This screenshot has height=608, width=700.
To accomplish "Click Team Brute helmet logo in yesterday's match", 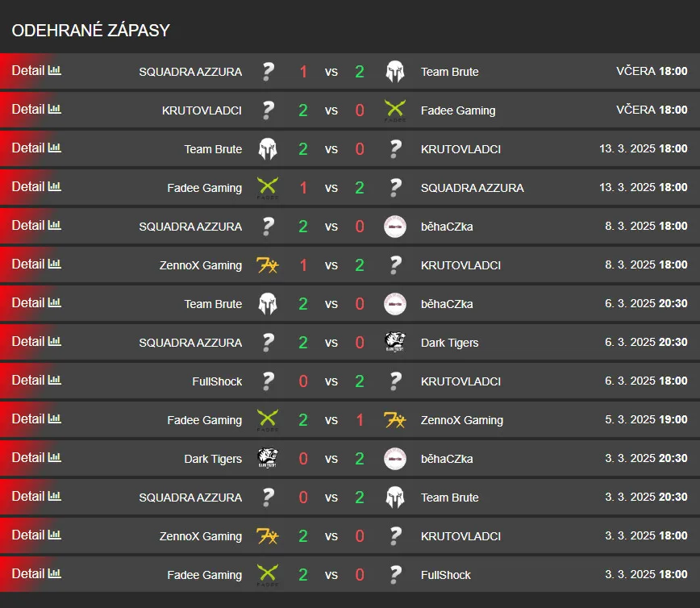I will click(394, 72).
